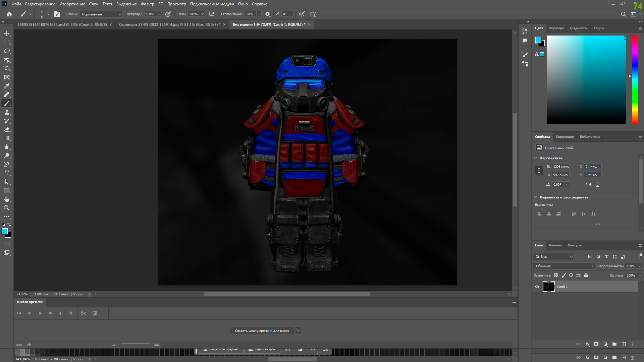Image resolution: width=644 pixels, height=362 pixels.
Task: Open brush preset picker dropdown
Action: 48,14
